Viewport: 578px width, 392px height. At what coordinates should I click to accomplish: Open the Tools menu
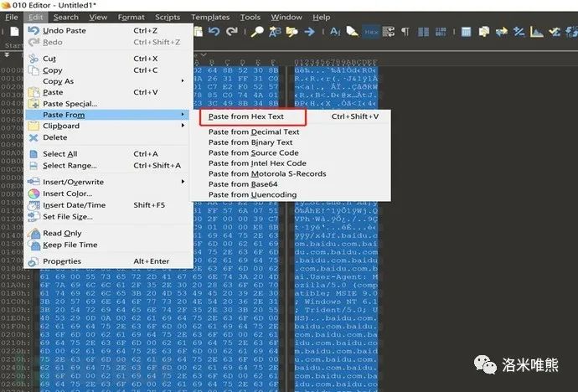(x=250, y=18)
